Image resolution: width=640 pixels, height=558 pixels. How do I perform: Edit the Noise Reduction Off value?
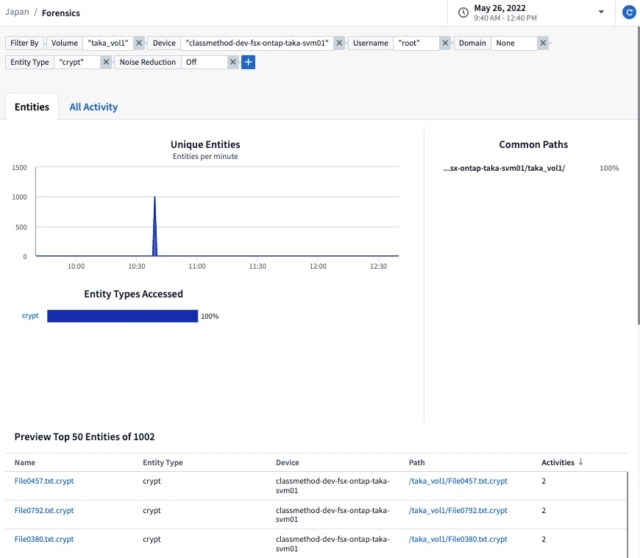pyautogui.click(x=204, y=62)
